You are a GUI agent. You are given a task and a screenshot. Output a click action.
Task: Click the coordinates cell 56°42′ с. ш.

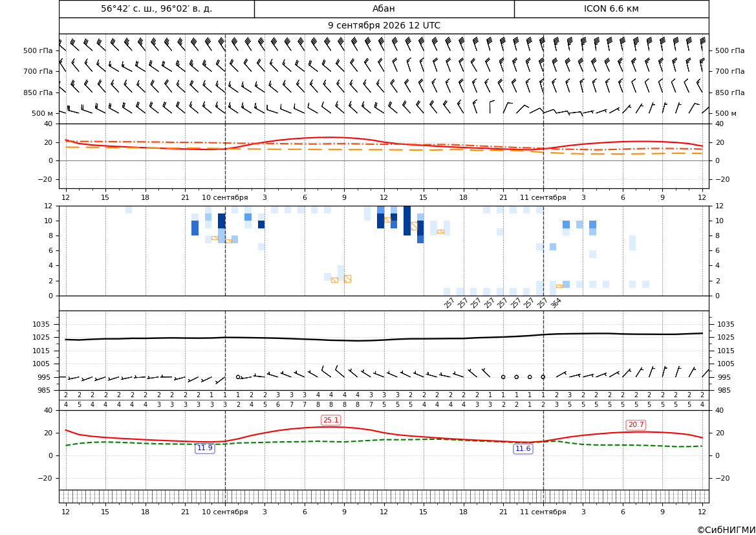coord(157,9)
